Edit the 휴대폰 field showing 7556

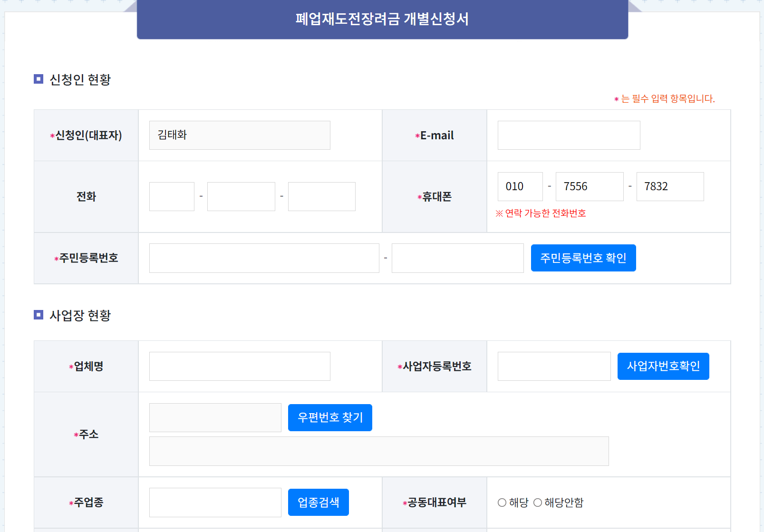tap(589, 186)
